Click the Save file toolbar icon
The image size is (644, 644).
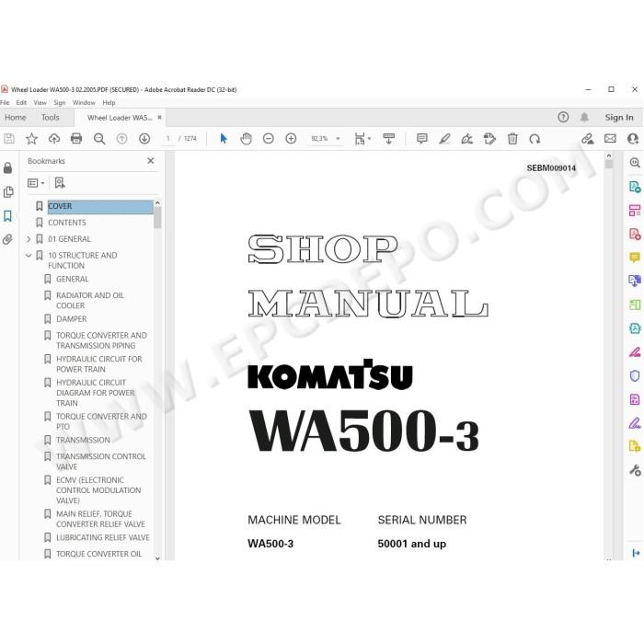coord(9,139)
